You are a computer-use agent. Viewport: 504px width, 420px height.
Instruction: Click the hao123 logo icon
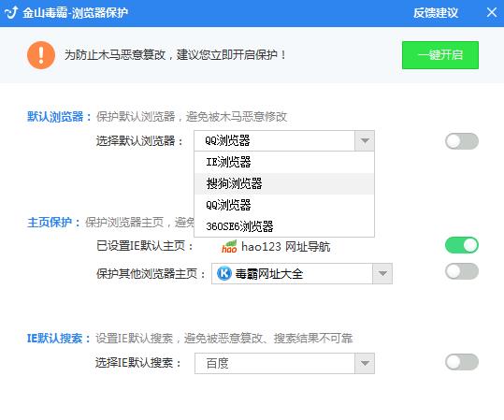pos(229,247)
